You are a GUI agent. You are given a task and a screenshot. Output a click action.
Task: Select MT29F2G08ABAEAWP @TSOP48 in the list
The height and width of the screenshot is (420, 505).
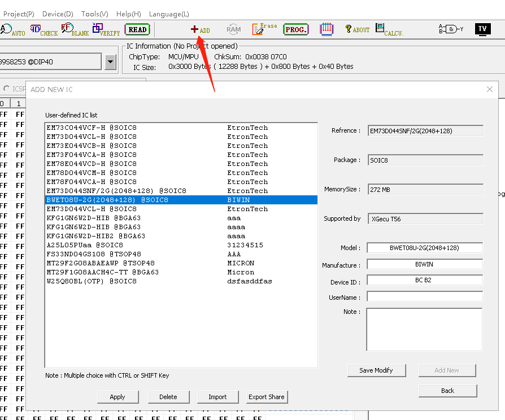pyautogui.click(x=101, y=263)
